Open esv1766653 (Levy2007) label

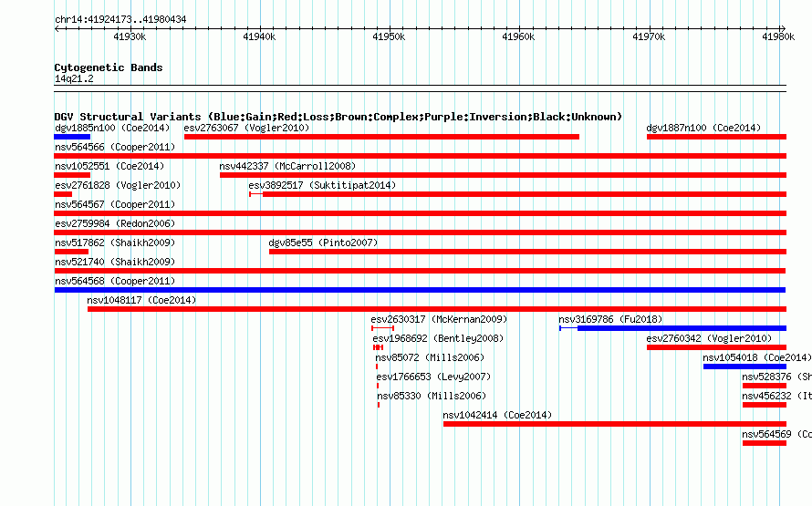[433, 377]
